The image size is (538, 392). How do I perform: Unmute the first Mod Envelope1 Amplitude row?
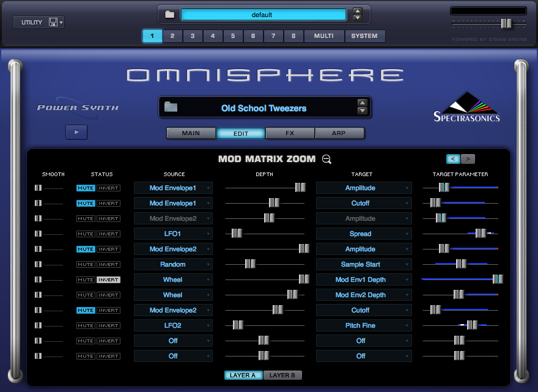(86, 188)
